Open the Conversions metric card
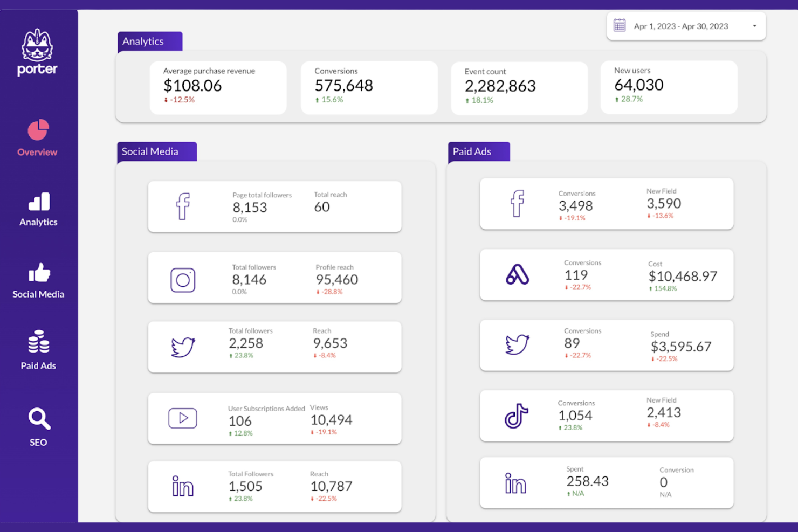This screenshot has width=798, height=532. tap(369, 87)
